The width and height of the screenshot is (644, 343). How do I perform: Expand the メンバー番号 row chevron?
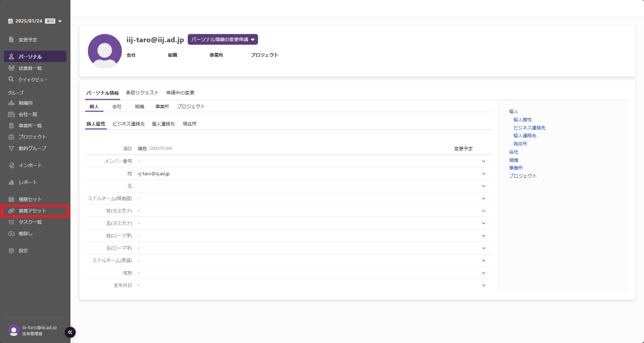click(x=484, y=161)
